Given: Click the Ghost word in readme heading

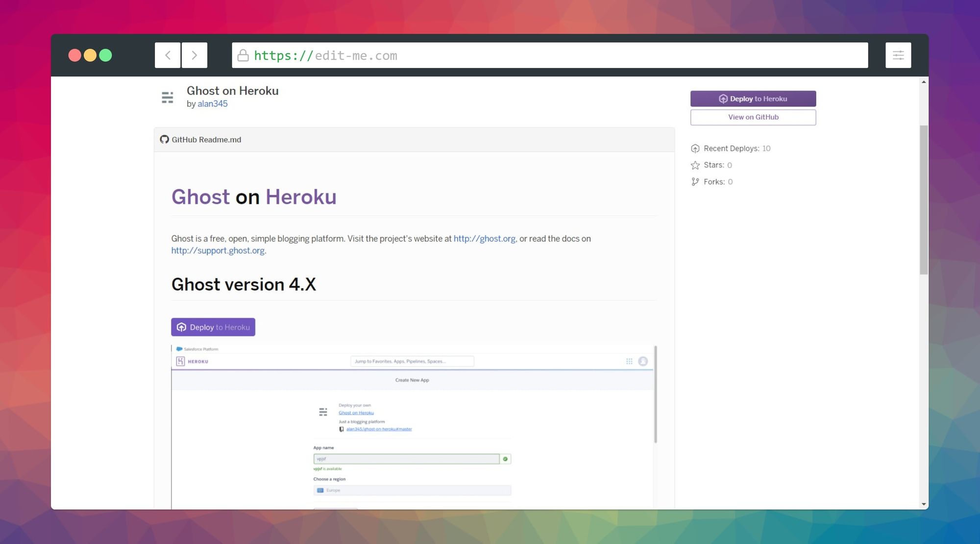Looking at the screenshot, I should 200,197.
